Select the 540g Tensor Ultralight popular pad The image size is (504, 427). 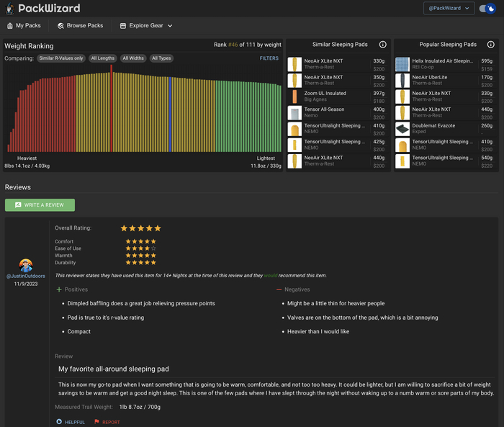[x=446, y=161]
